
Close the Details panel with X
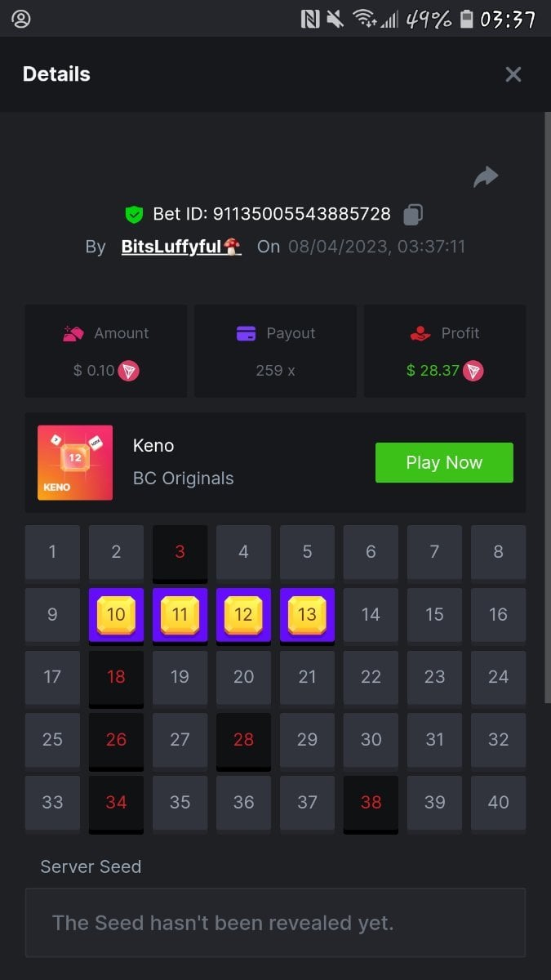(x=513, y=74)
